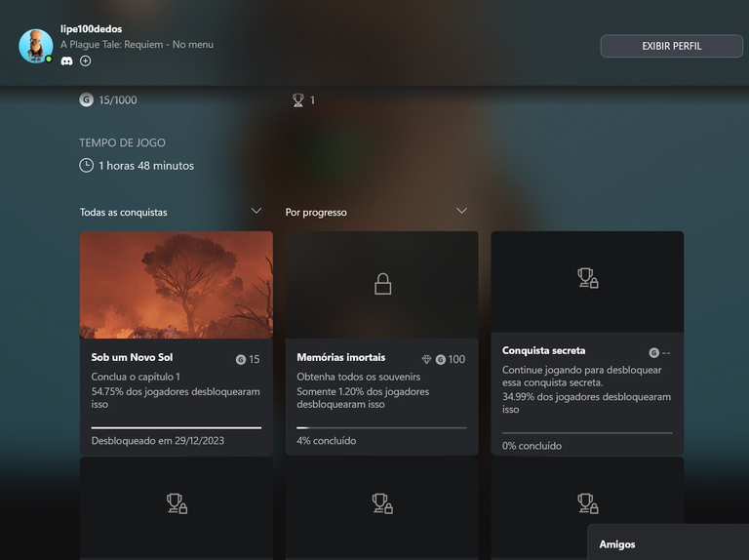Click the Gamerscore G icon beside 15/1000
The width and height of the screenshot is (749, 560).
[x=86, y=100]
